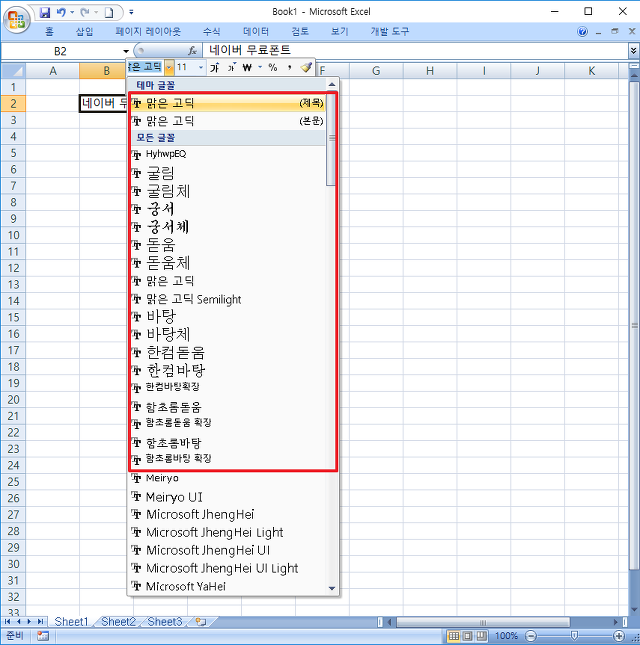Toggle the mini toolbar font name dropdown arrow
Screen dimensions: 640x645
pos(169,67)
